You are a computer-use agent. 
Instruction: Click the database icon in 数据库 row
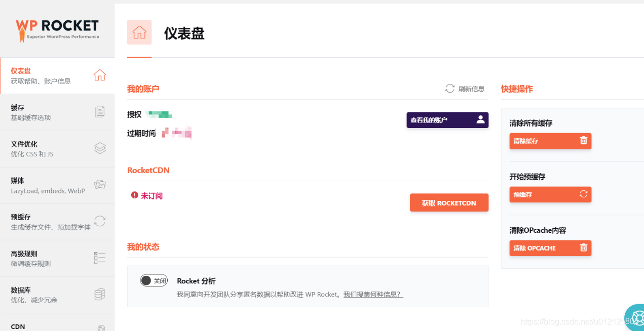(100, 294)
